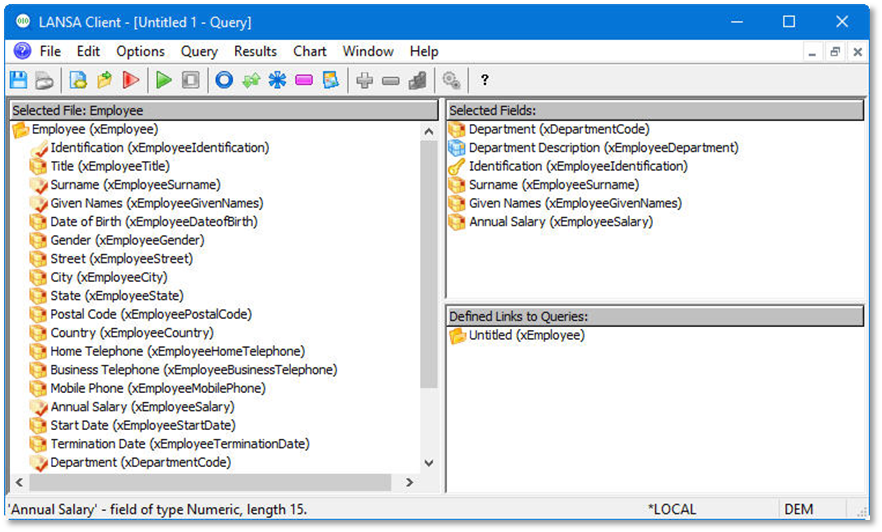Image resolution: width=882 pixels, height=532 pixels.
Task: Click the field tree scroll up arrow
Action: 429,132
